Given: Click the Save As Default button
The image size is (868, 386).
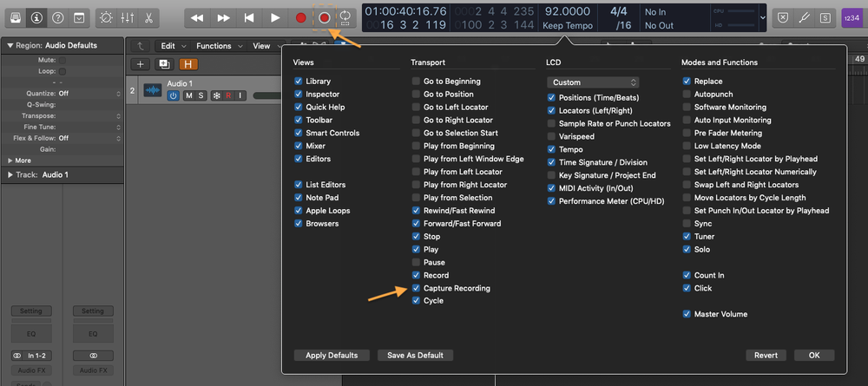Looking at the screenshot, I should click(415, 355).
